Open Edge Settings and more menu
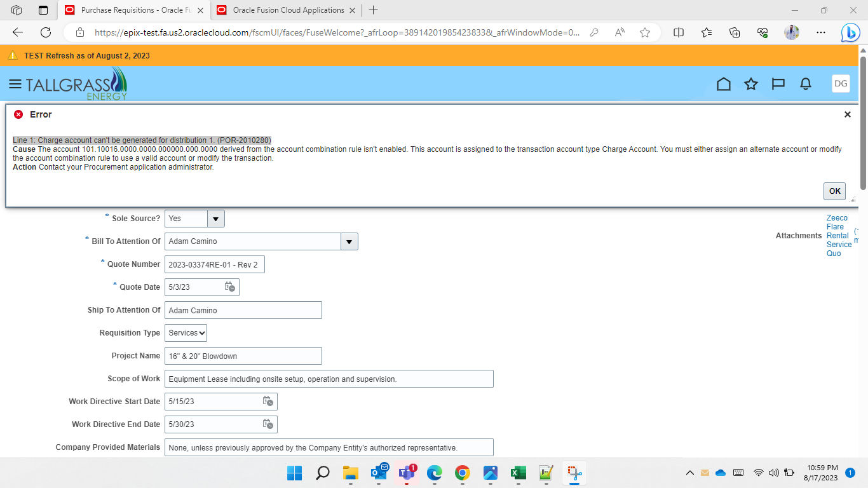This screenshot has width=868, height=488. click(x=821, y=32)
